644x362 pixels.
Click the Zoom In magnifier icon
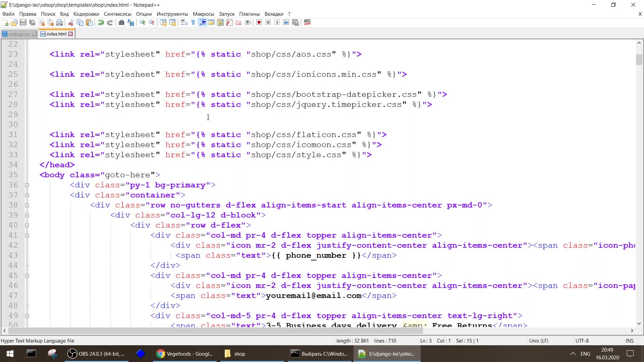tap(142, 22)
